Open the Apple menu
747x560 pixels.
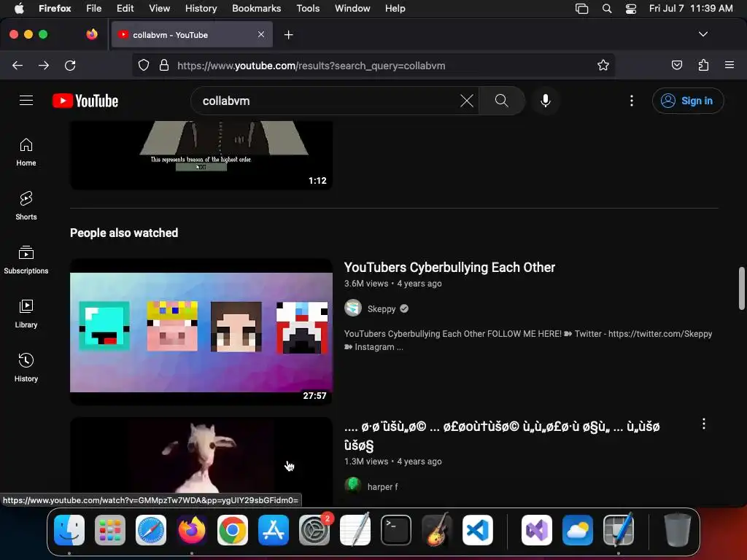[19, 8]
